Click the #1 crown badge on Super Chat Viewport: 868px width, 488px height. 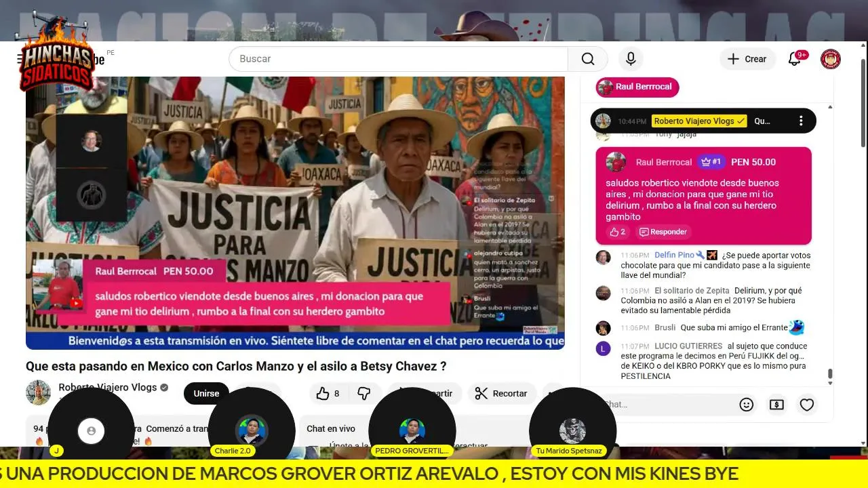coord(711,162)
